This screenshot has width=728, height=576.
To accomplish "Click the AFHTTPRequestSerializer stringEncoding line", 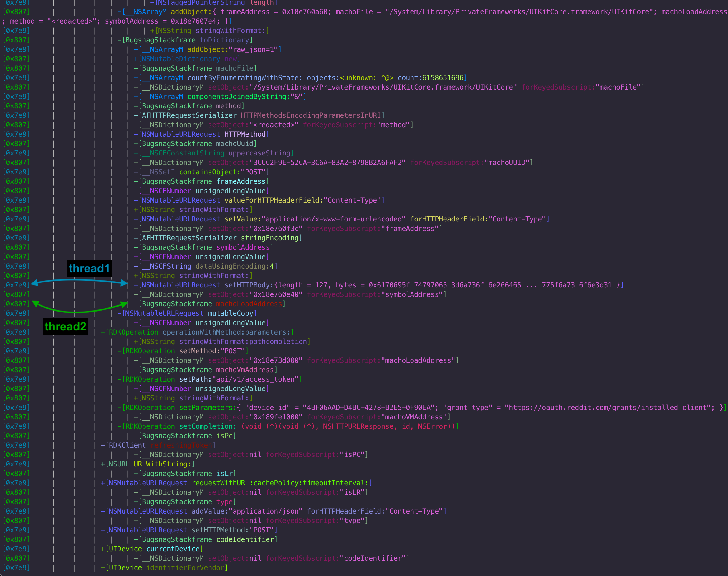I will coord(218,238).
